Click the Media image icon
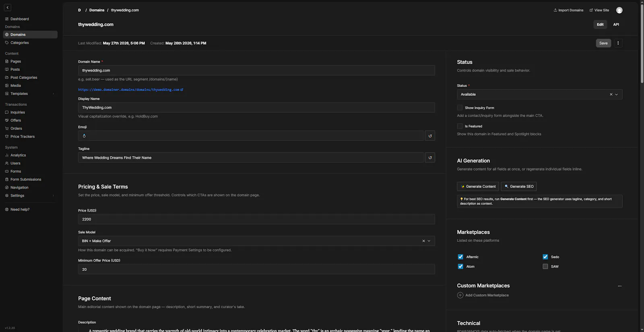Image resolution: width=644 pixels, height=332 pixels. (7, 86)
